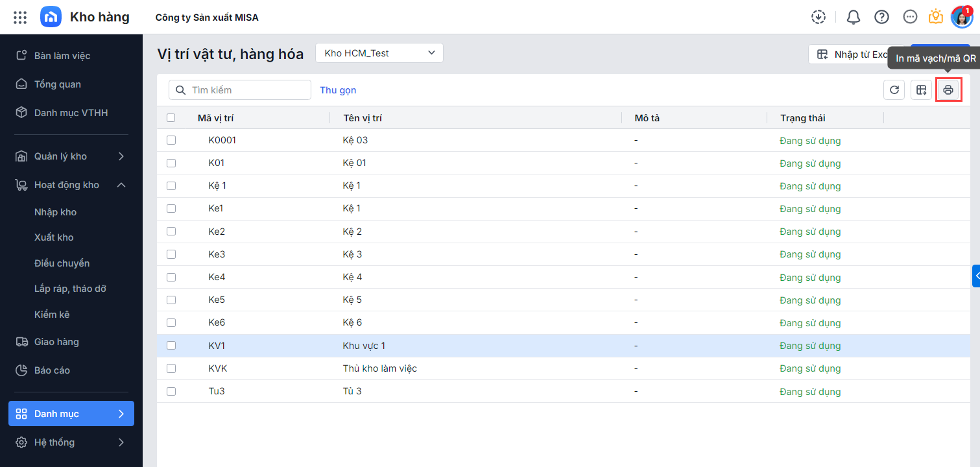Open Báo cáo from the sidebar
Screen dimensions: 980x467
point(52,370)
